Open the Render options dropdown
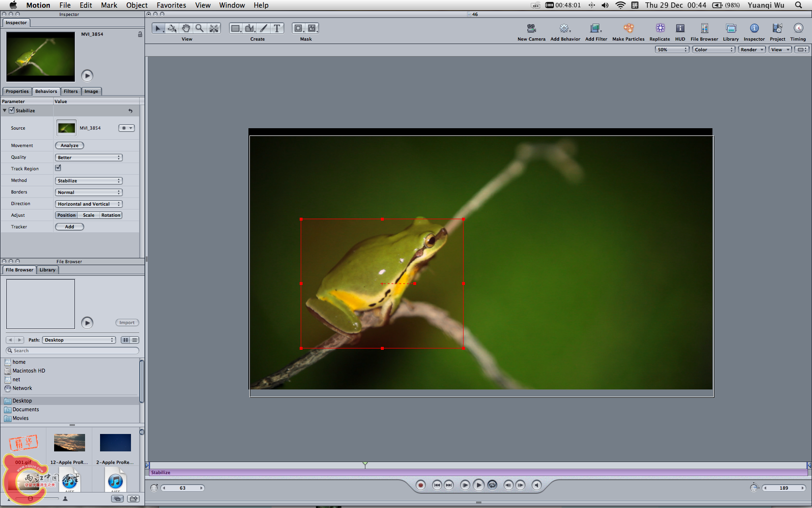 (x=752, y=50)
